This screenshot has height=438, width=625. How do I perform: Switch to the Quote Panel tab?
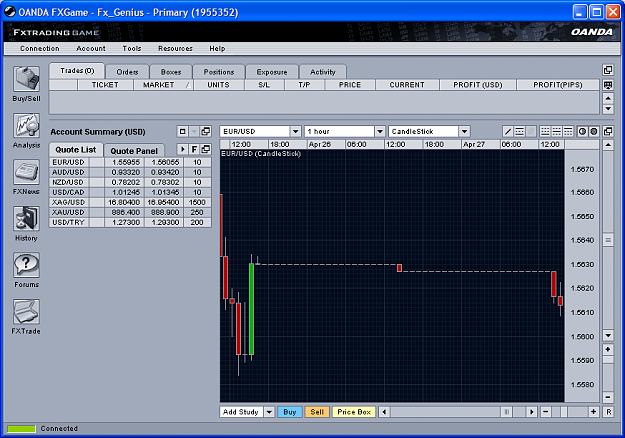134,151
